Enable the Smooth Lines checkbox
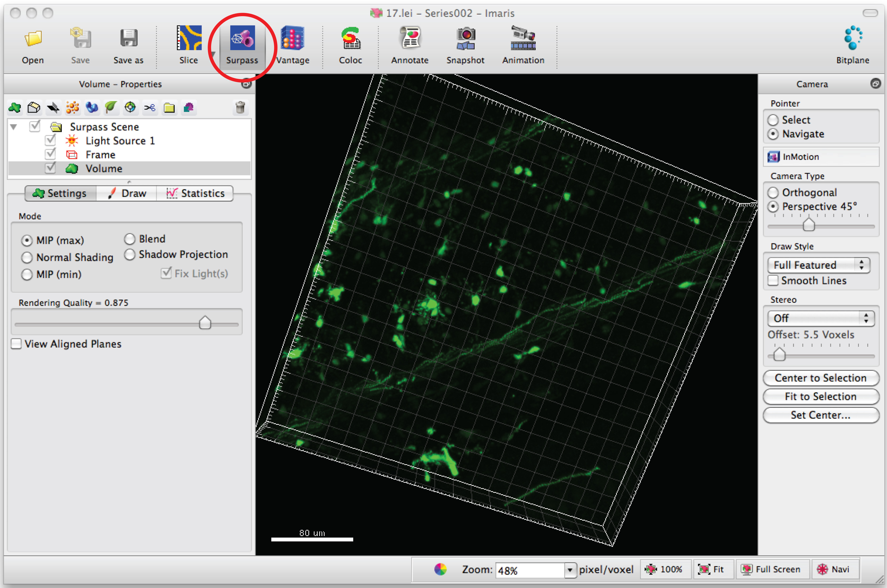Screen dimensions: 887x588 [x=773, y=280]
